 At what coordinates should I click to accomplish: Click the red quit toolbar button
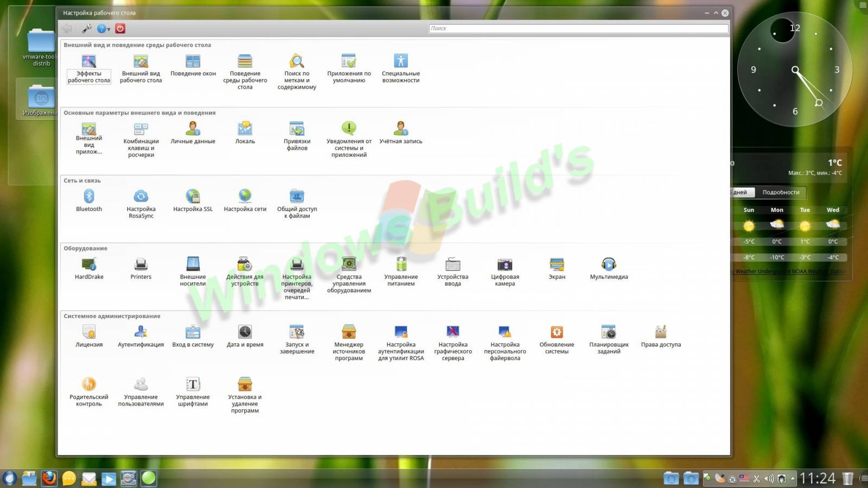point(120,29)
